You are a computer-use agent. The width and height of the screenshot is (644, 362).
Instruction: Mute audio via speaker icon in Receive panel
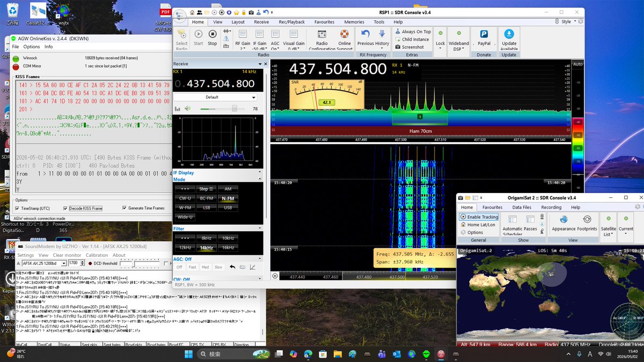pos(188,108)
